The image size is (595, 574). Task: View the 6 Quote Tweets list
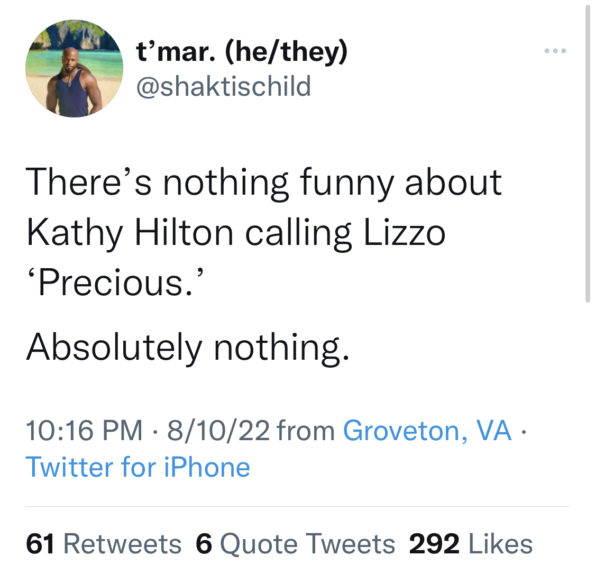(295, 544)
